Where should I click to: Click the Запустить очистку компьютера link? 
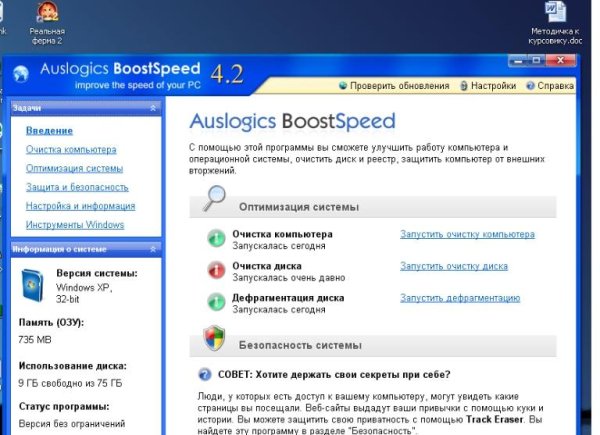pyautogui.click(x=467, y=234)
